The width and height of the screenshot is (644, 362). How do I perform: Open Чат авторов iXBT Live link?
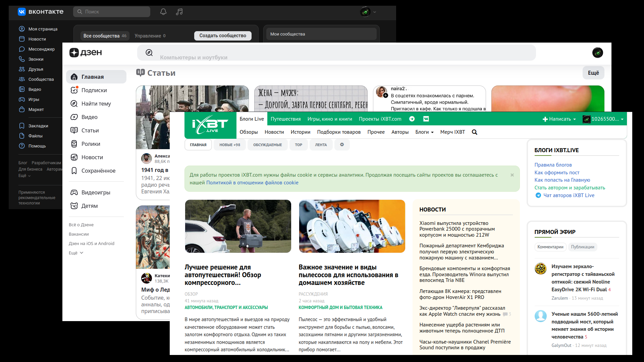click(x=569, y=195)
